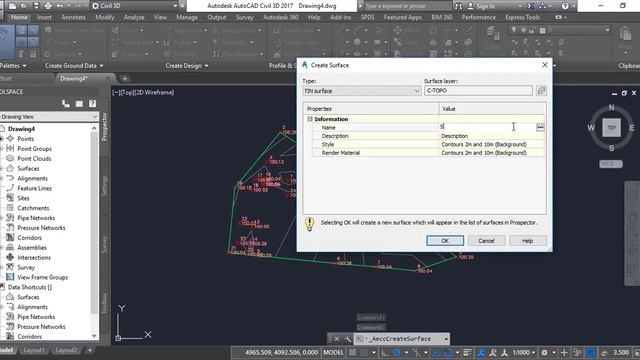Open the annotation scale 1:1000 dropdown
The width and height of the screenshot is (640, 360).
[524, 352]
